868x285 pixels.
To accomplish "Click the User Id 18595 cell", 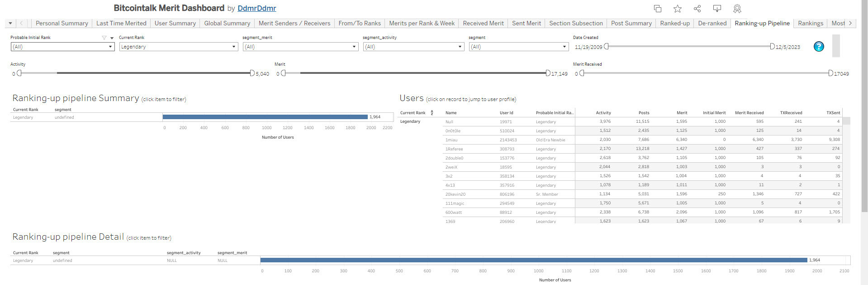I will click(506, 167).
